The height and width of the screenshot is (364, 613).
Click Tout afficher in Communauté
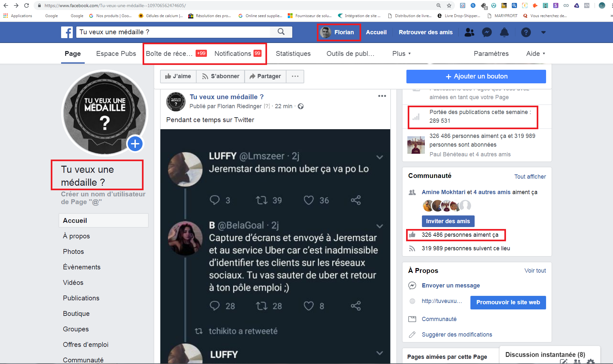coord(530,177)
